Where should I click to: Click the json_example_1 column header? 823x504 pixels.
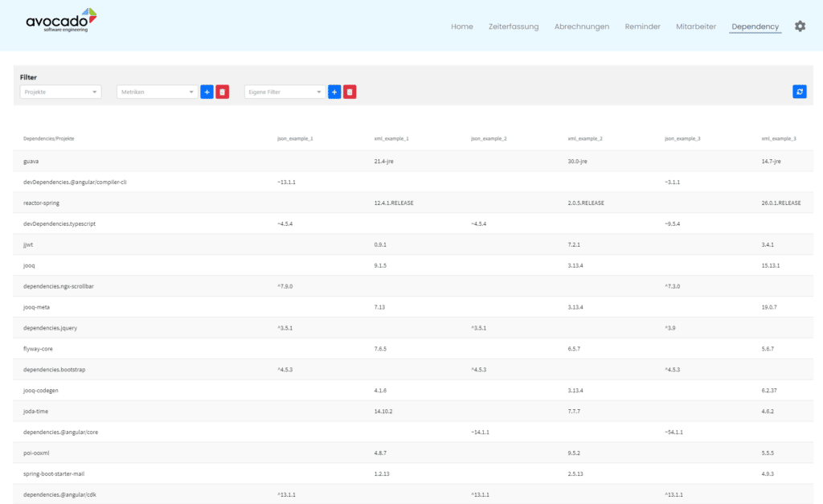(x=293, y=137)
